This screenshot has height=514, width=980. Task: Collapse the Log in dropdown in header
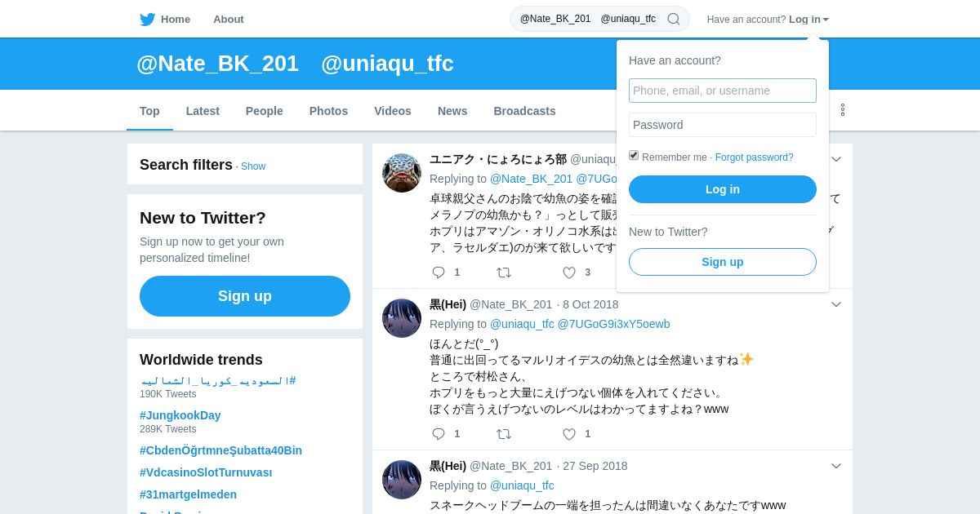pyautogui.click(x=808, y=20)
